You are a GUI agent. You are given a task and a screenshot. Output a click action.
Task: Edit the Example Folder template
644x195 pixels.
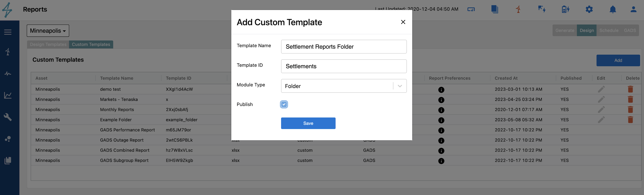tap(601, 120)
